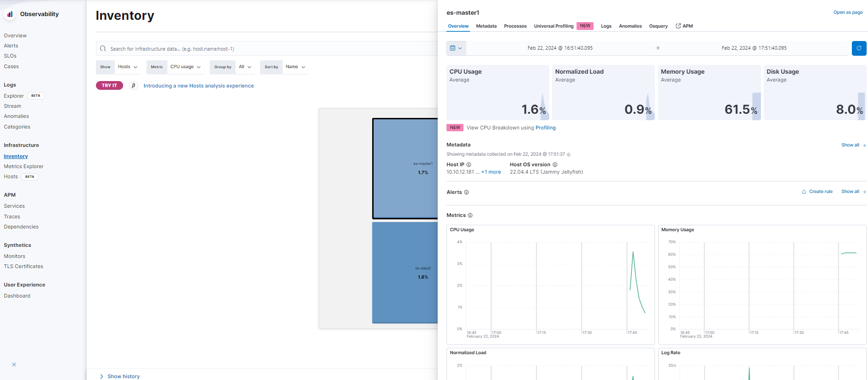Click the end date Feb 22 17:51:40.095
This screenshot has height=380, width=868.
pos(754,48)
